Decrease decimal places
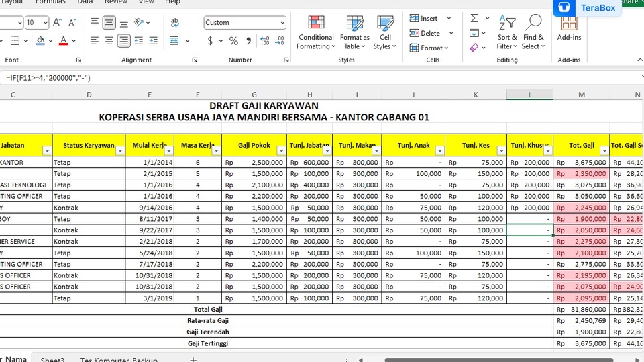The width and height of the screenshot is (644, 362). pos(280,41)
